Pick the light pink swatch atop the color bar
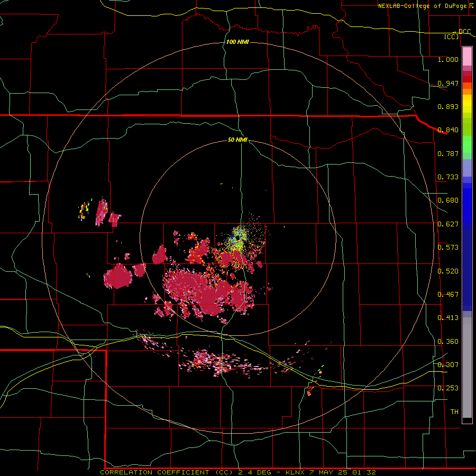 (467, 56)
